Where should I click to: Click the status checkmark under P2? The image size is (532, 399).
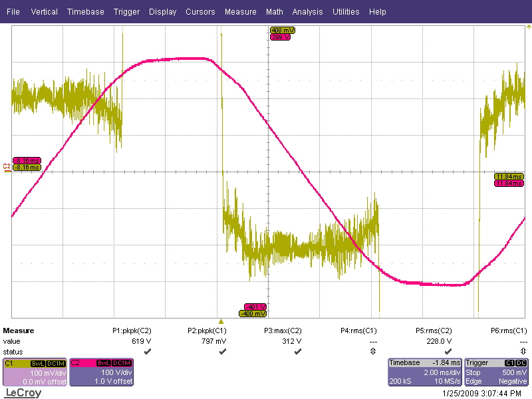(221, 351)
